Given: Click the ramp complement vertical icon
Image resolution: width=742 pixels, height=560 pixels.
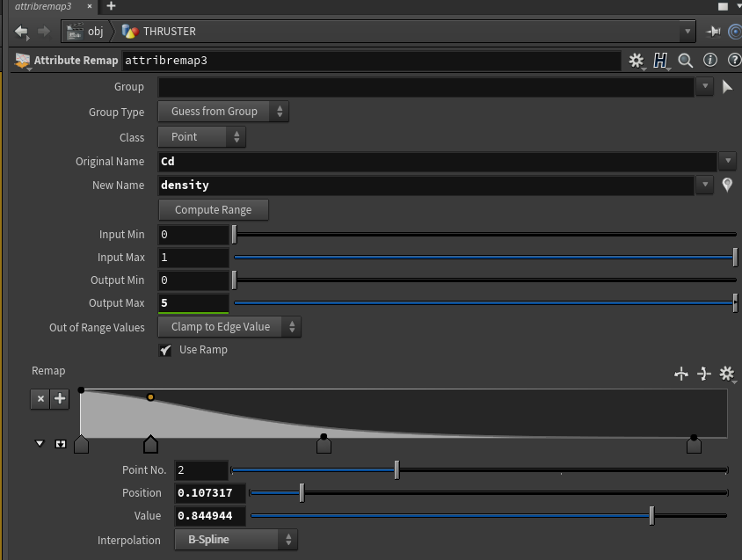Looking at the screenshot, I should 704,374.
